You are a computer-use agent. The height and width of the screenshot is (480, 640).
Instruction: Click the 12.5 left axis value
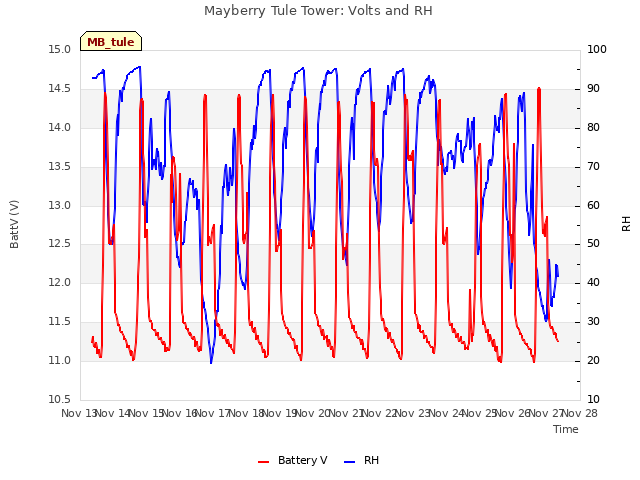[59, 244]
